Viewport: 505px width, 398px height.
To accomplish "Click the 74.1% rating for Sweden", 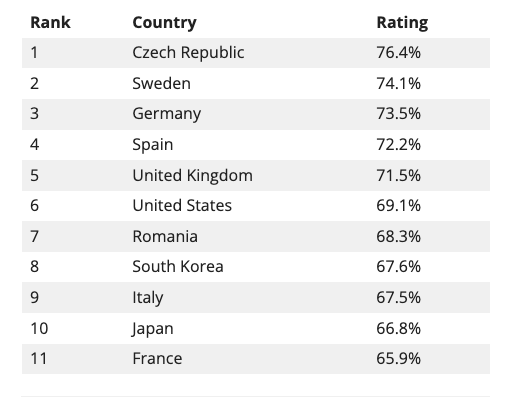I will pos(398,83).
